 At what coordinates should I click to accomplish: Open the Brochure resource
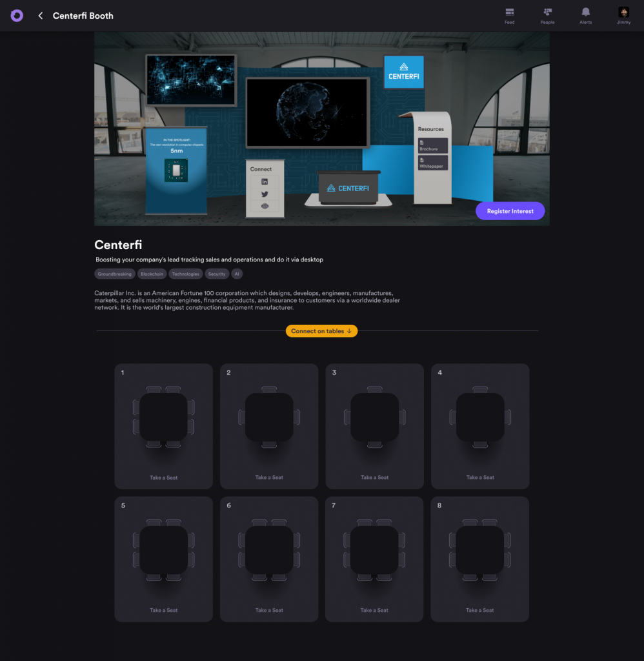[433, 145]
